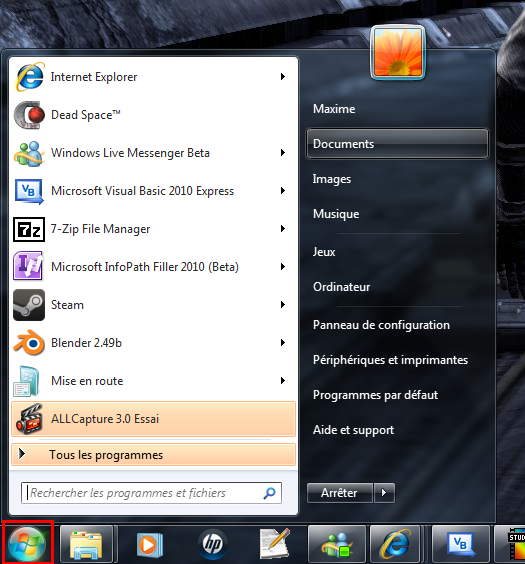The image size is (525, 564).
Task: Expand the Internet Explorer jump list arrow
Action: pyautogui.click(x=283, y=77)
